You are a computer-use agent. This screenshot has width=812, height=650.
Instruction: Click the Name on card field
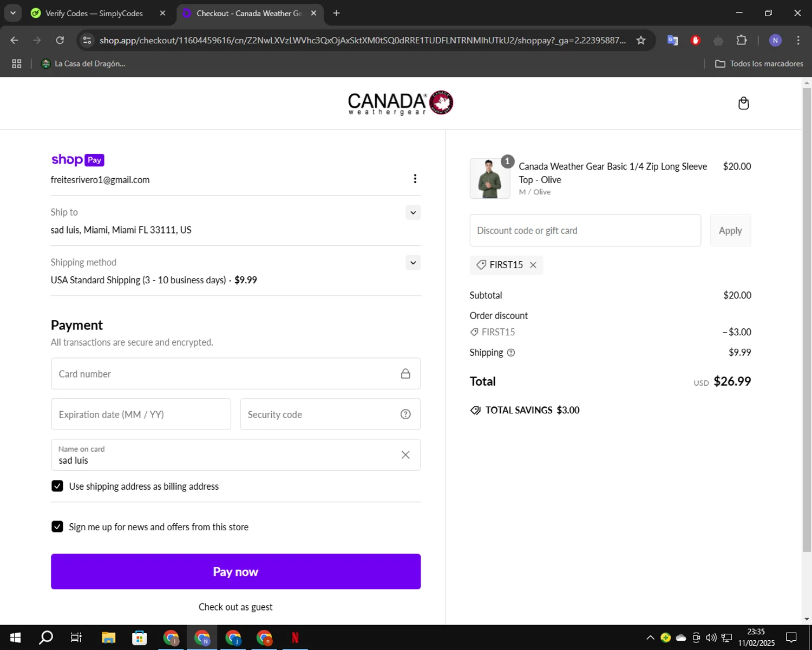pyautogui.click(x=235, y=455)
